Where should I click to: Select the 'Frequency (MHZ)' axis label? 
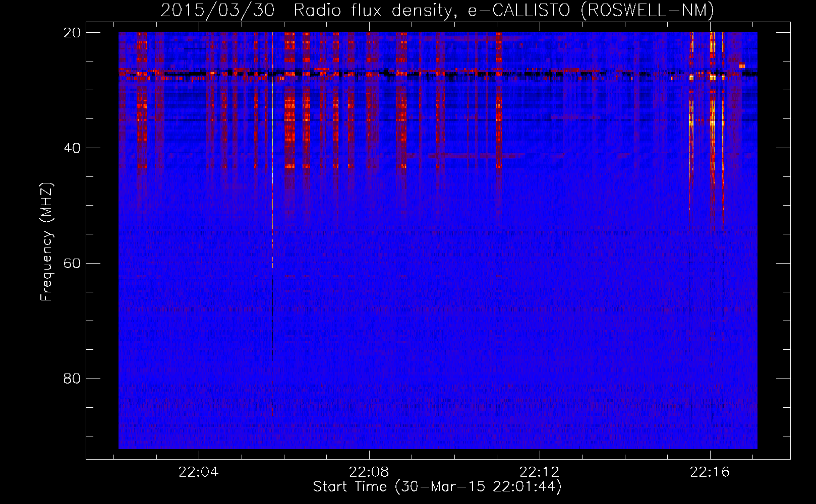tap(46, 242)
